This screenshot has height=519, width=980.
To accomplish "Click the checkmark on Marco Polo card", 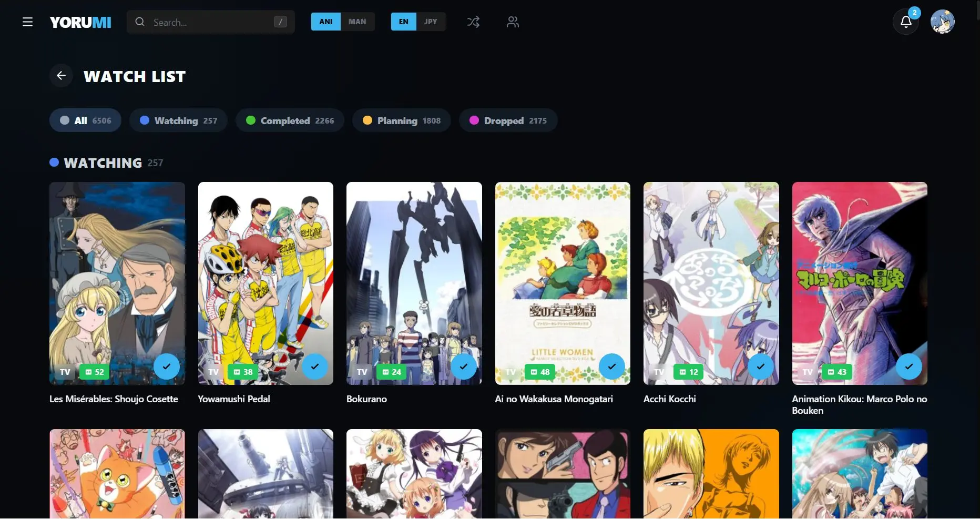I will click(x=909, y=367).
